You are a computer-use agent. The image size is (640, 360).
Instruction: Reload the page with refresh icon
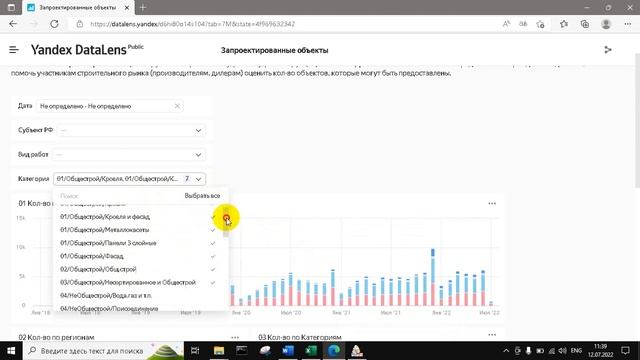54,24
